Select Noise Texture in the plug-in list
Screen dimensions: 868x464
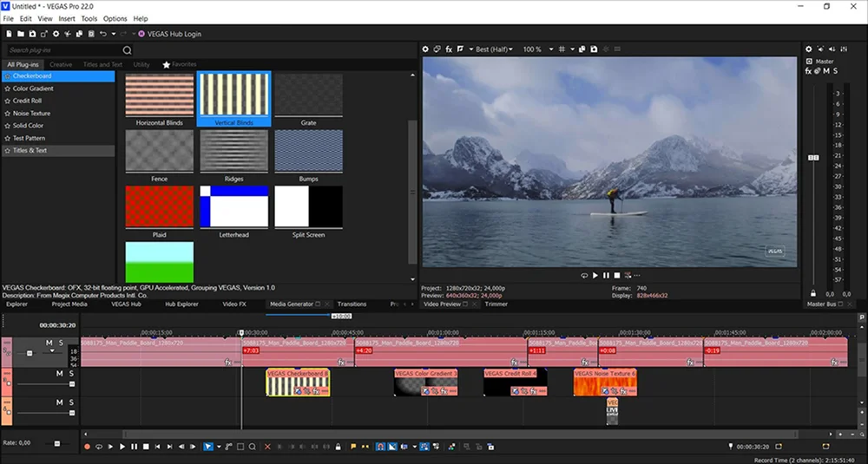pyautogui.click(x=31, y=114)
